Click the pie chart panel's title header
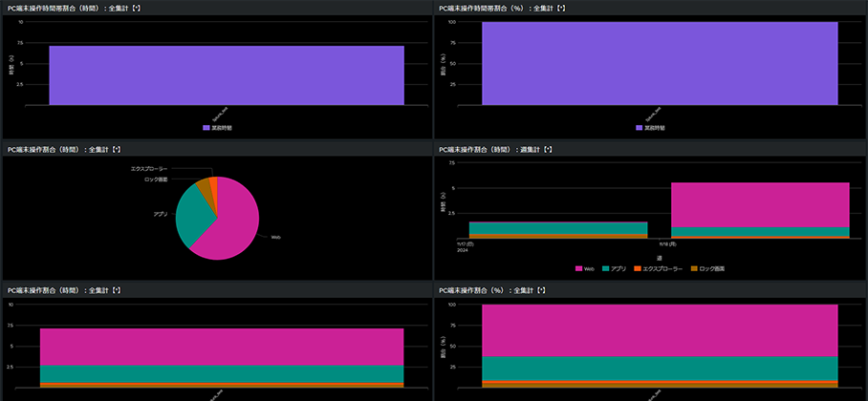 pyautogui.click(x=63, y=149)
